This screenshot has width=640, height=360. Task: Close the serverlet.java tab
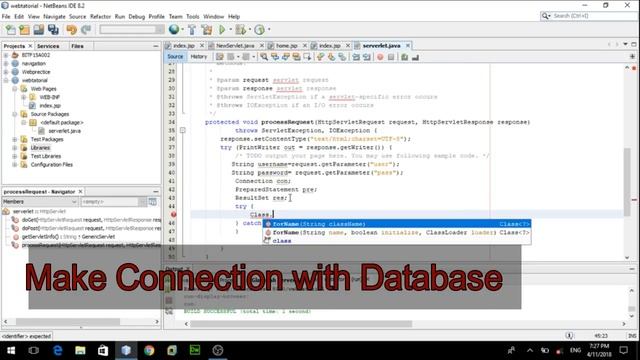point(407,46)
